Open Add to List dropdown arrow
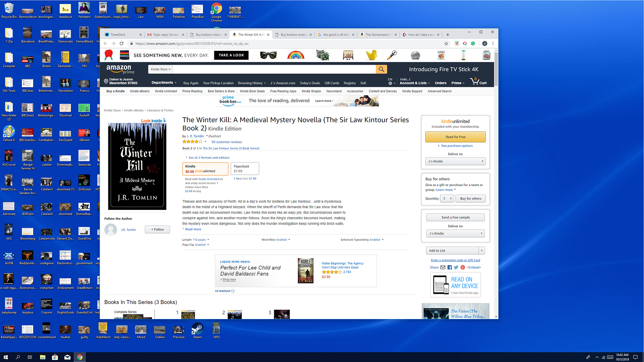644x362 pixels. coord(482,250)
